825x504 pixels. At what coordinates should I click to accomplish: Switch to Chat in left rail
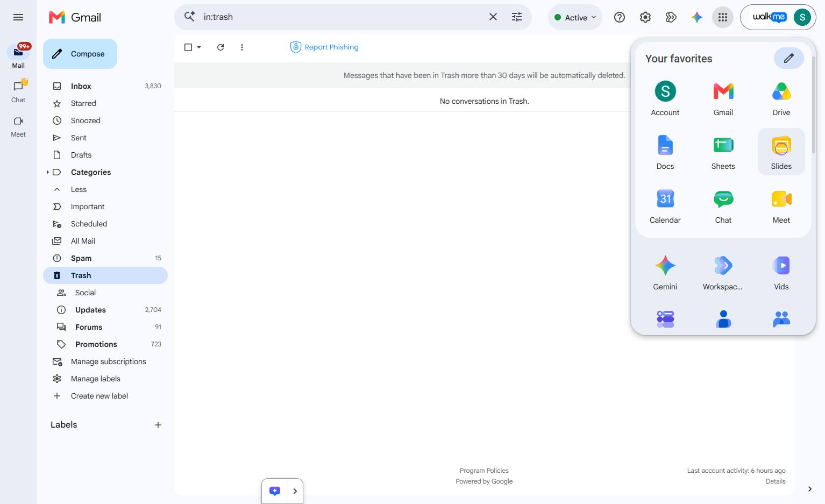click(x=18, y=91)
